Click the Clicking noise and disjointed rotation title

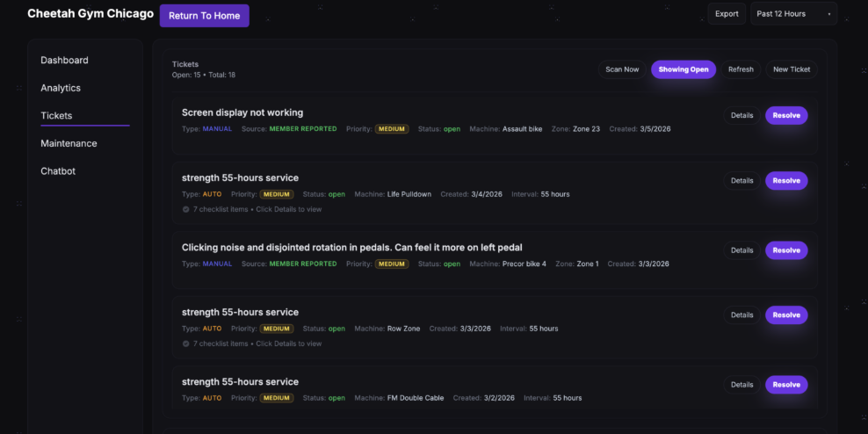point(352,248)
